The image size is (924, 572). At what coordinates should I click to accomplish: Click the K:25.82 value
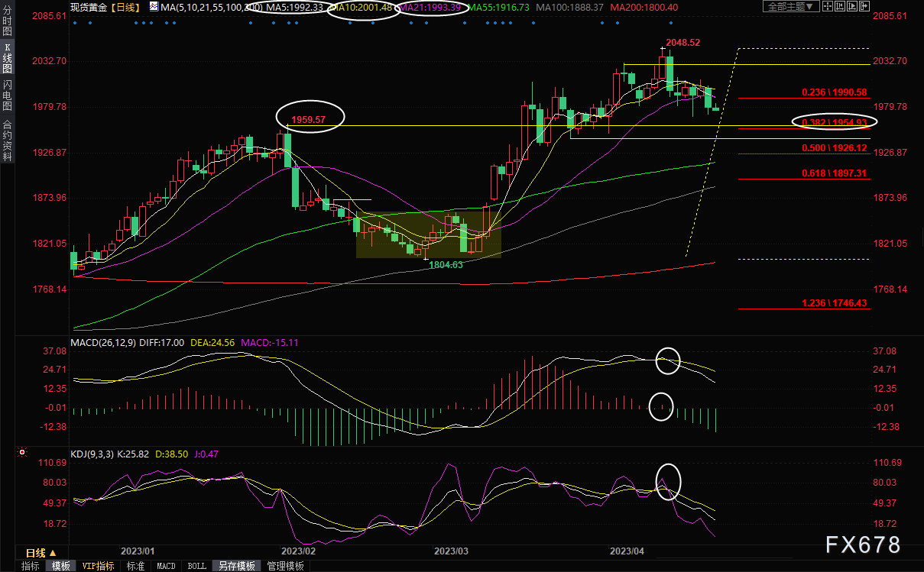[x=134, y=454]
